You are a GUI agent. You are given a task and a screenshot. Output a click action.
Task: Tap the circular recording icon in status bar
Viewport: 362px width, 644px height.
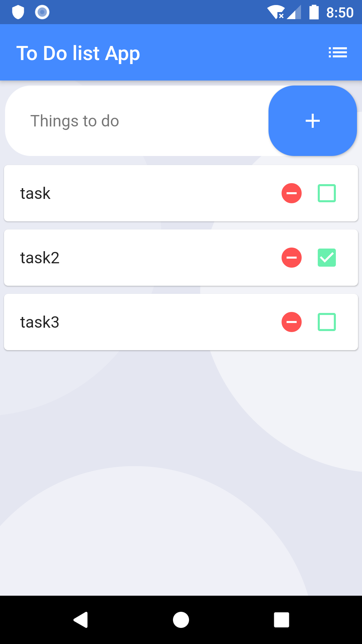[42, 12]
